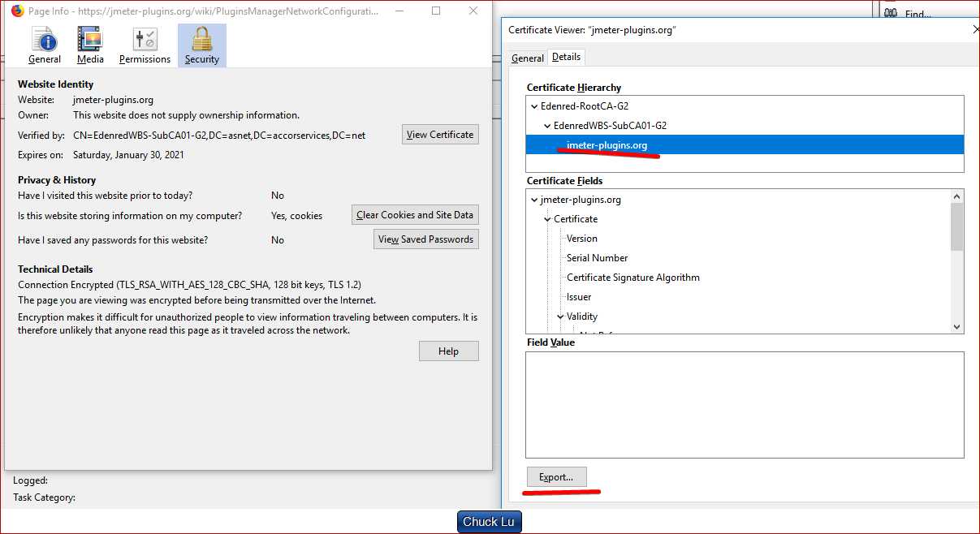The width and height of the screenshot is (980, 534).
Task: Click jmeter-plugins.org root in Certificate Fields
Action: pos(581,200)
